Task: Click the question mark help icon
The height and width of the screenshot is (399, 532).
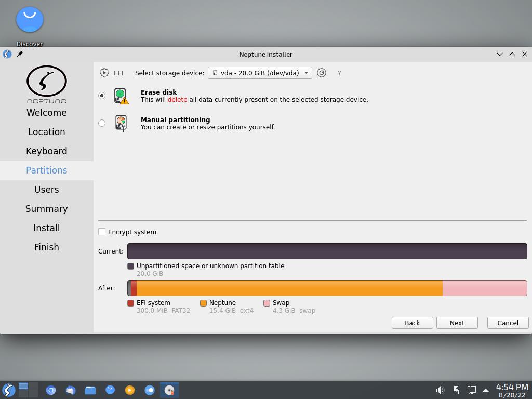Action: [x=339, y=73]
